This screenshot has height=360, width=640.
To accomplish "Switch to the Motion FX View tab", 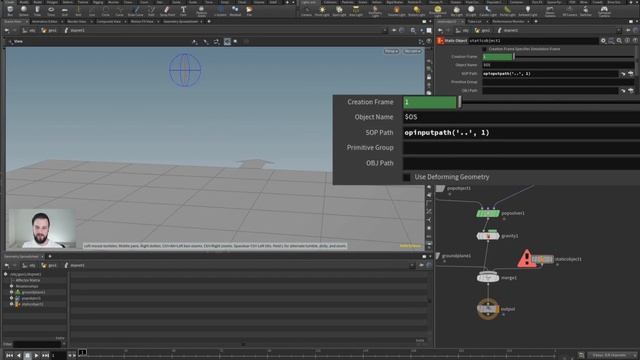I will click(142, 21).
